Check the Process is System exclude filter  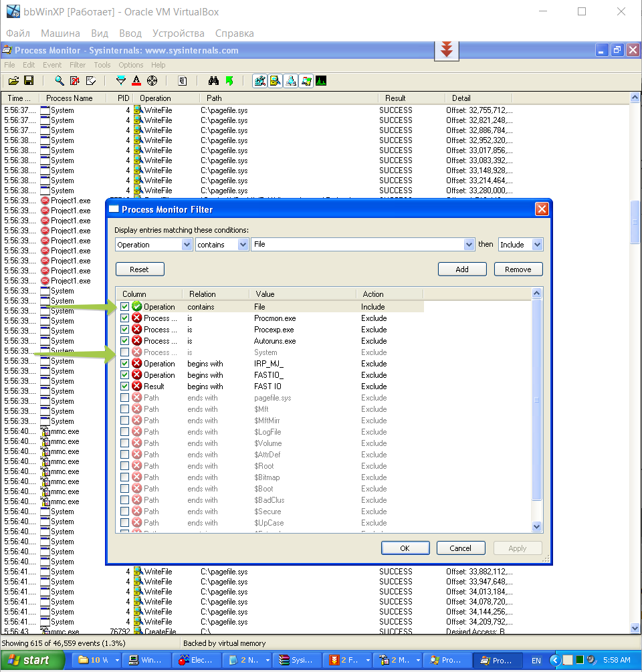click(x=124, y=352)
